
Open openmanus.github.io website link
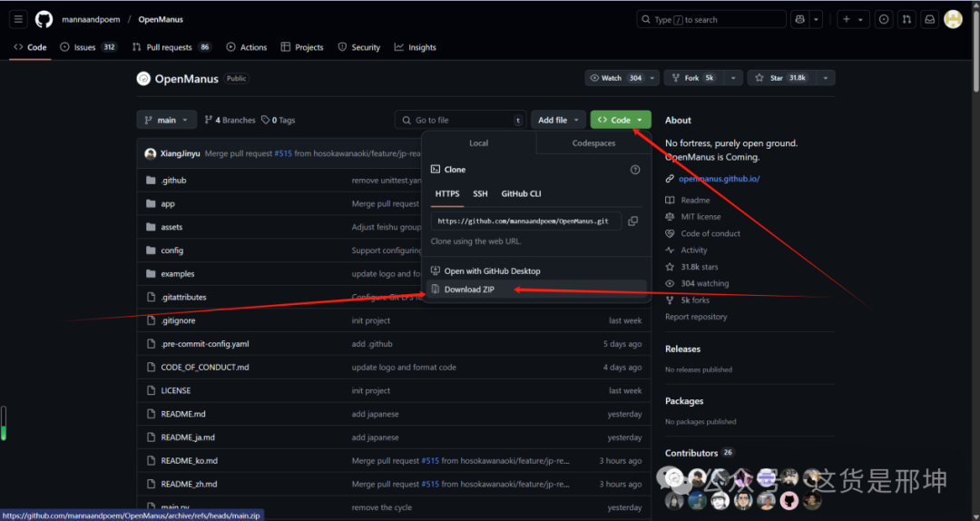coord(719,179)
